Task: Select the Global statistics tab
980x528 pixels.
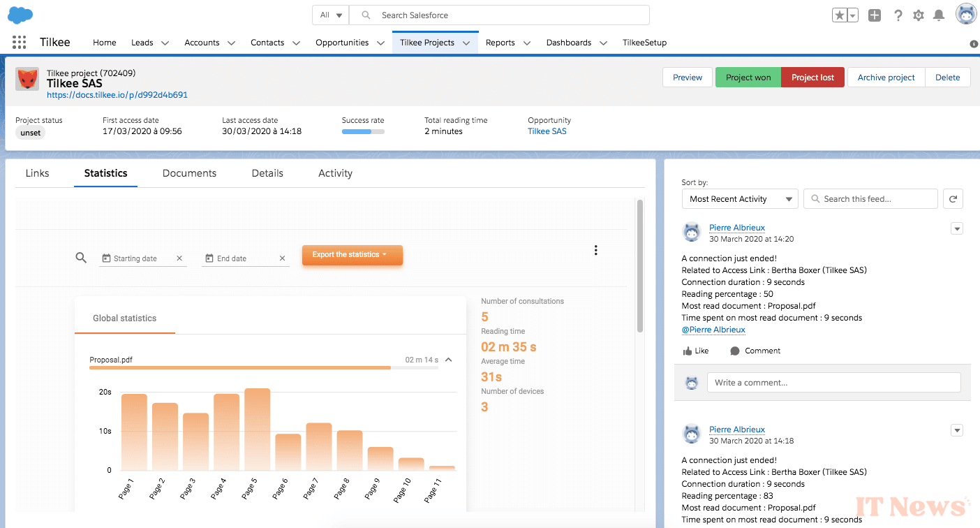Action: point(124,318)
